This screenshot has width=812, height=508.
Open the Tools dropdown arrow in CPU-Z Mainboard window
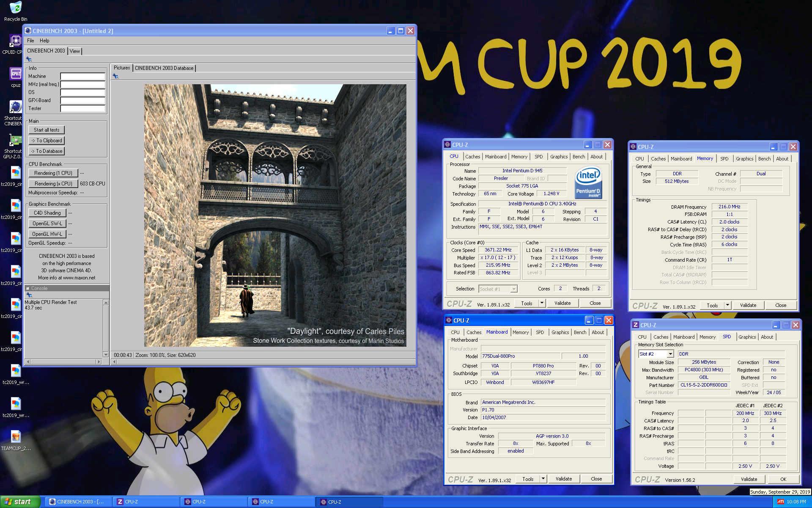tap(543, 479)
